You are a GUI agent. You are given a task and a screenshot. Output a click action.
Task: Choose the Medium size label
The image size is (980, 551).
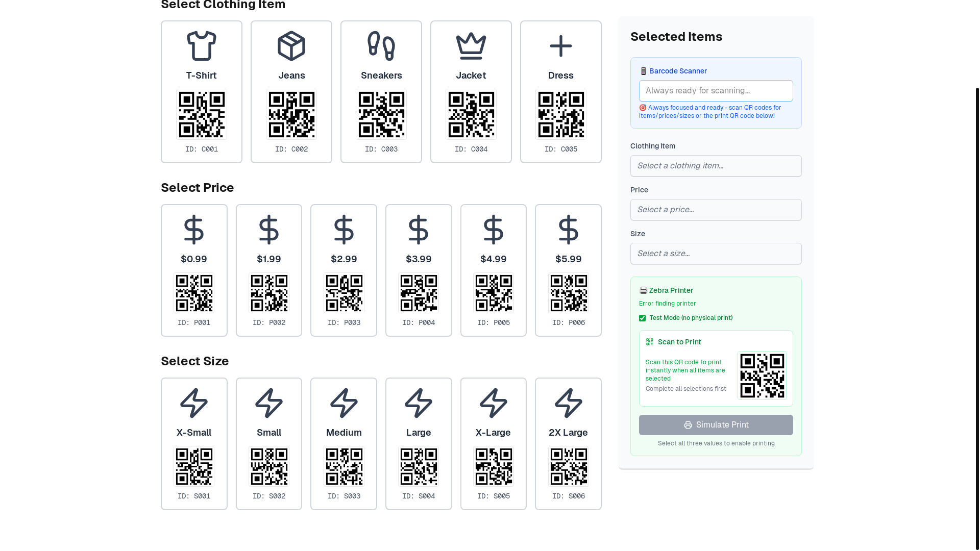[344, 433]
